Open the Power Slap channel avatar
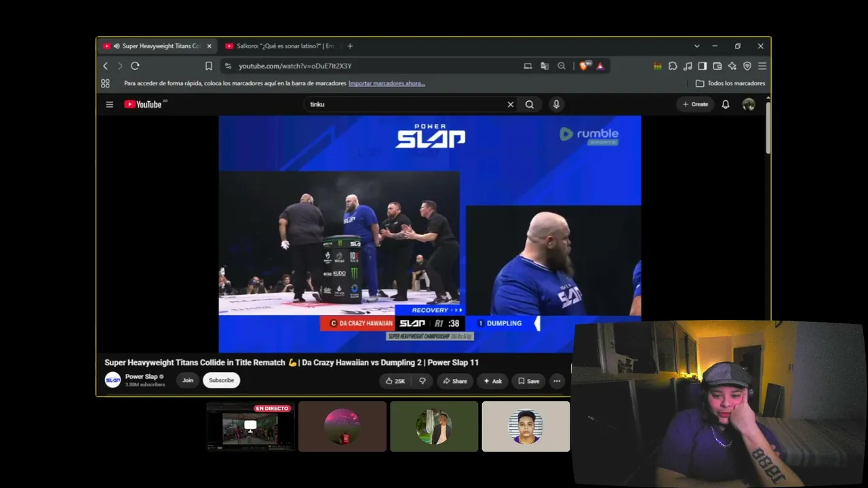Viewport: 868px width, 488px height. (113, 380)
